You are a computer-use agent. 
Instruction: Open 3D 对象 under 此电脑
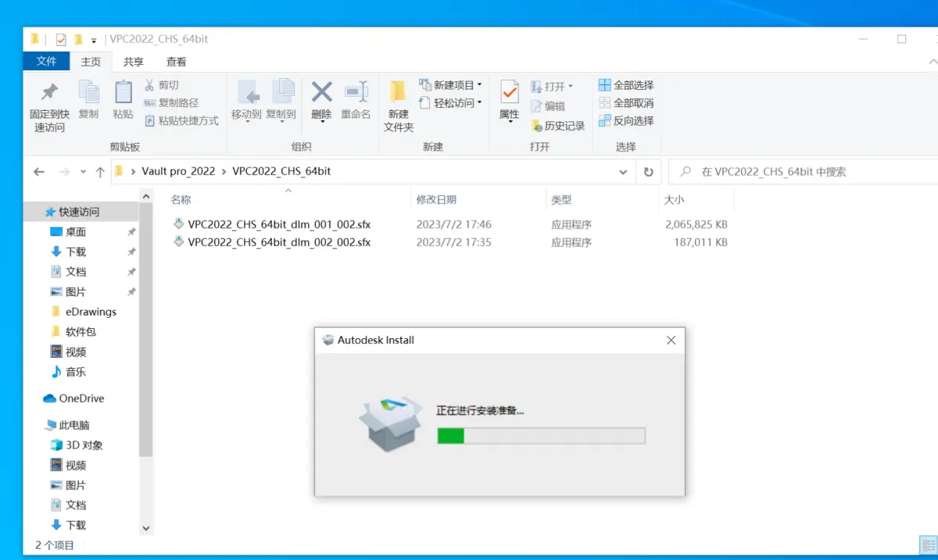[x=84, y=445]
